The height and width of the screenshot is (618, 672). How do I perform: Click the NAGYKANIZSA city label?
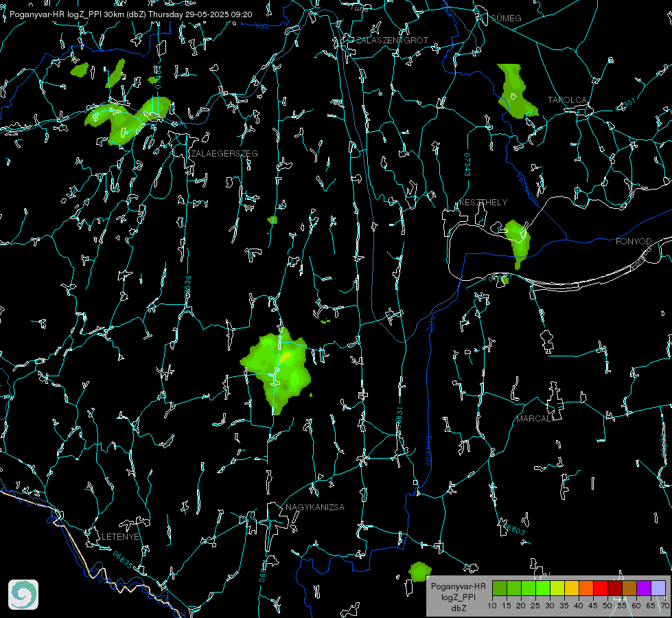coord(315,507)
